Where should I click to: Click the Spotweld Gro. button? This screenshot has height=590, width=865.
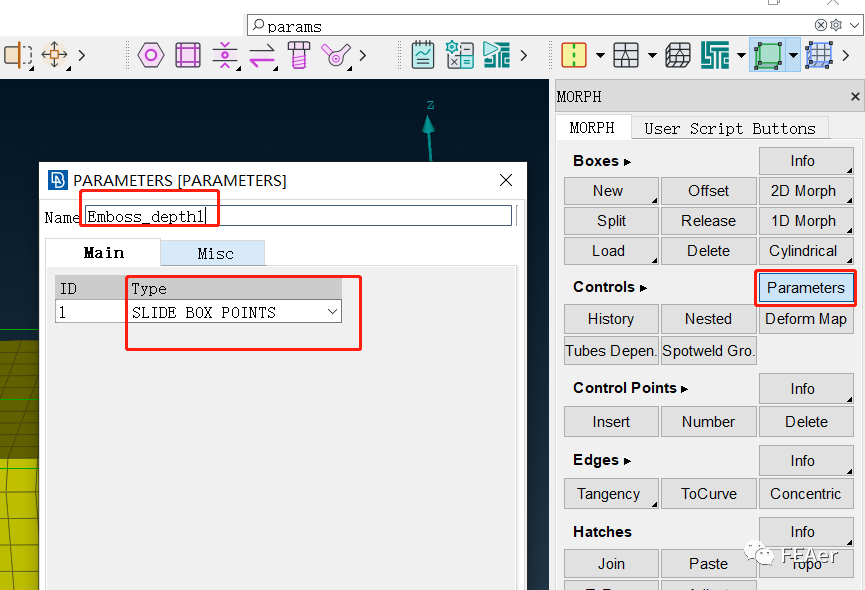tap(708, 351)
